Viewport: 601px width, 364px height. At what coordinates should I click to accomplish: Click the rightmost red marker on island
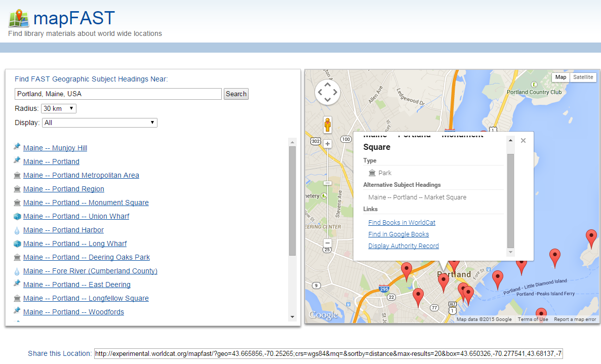(591, 238)
